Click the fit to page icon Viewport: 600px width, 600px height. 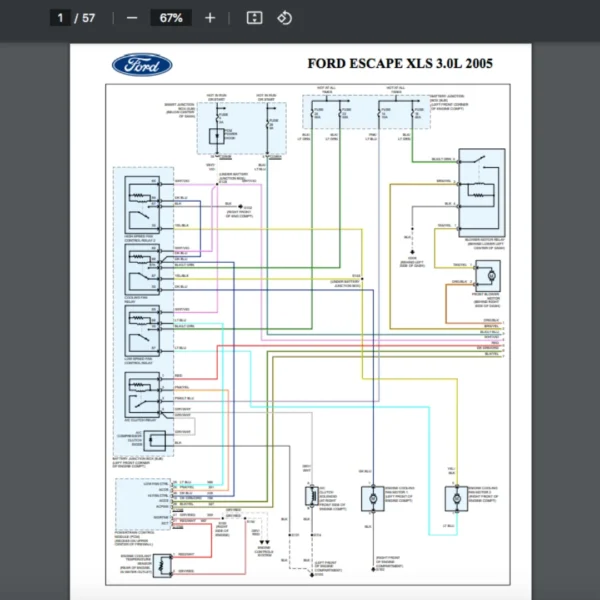254,18
